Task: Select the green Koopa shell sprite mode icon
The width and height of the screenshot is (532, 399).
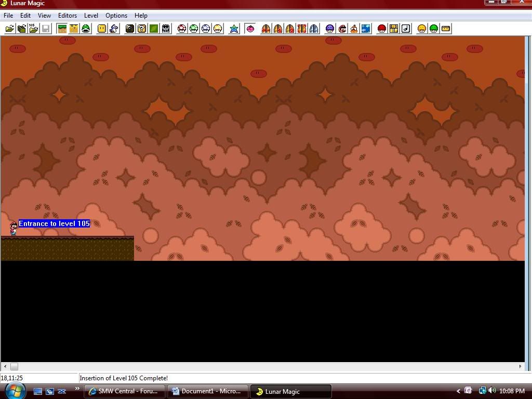Action: pyautogui.click(x=86, y=29)
